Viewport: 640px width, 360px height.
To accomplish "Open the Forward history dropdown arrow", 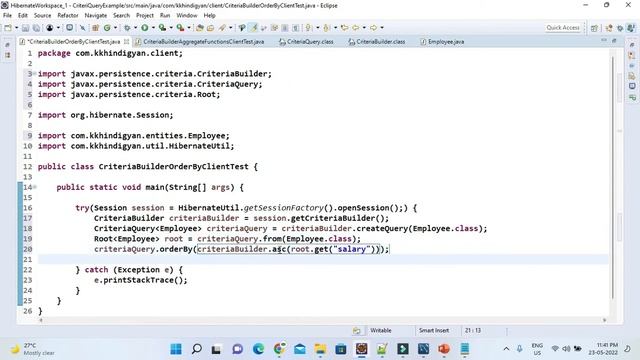I will (x=382, y=28).
